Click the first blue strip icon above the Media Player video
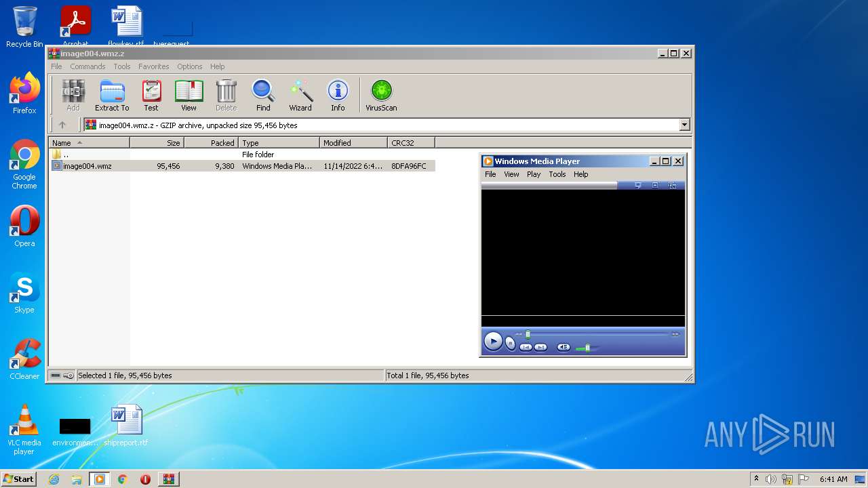Viewport: 868px width, 488px height. pyautogui.click(x=638, y=185)
